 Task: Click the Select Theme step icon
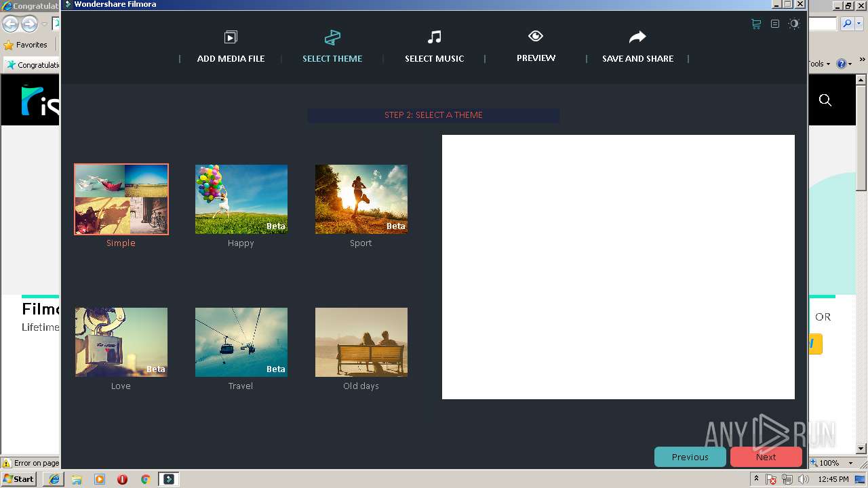click(x=332, y=37)
